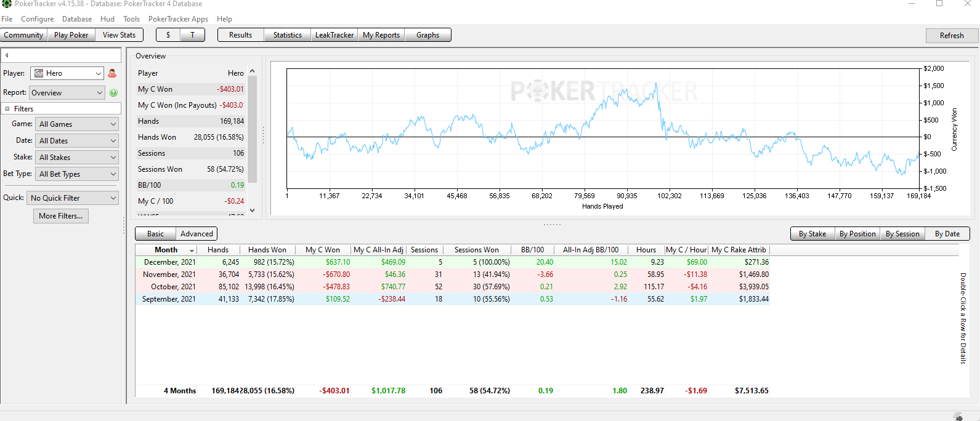Sort by Hands Won column header
The height and width of the screenshot is (421, 980).
coord(267,250)
